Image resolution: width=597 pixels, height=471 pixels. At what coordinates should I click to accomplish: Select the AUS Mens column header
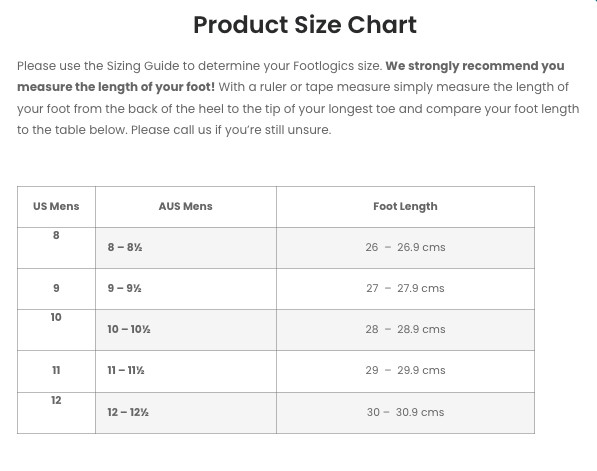[186, 207]
